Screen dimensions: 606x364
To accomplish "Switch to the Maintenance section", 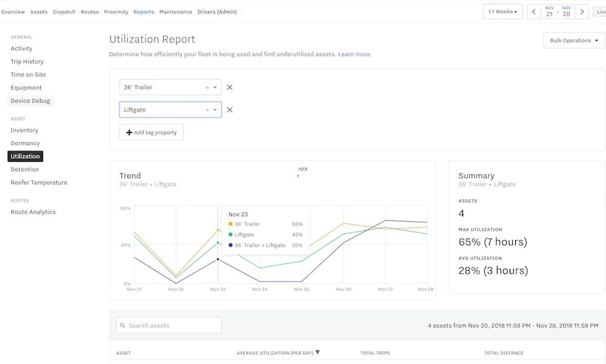I will (175, 11).
